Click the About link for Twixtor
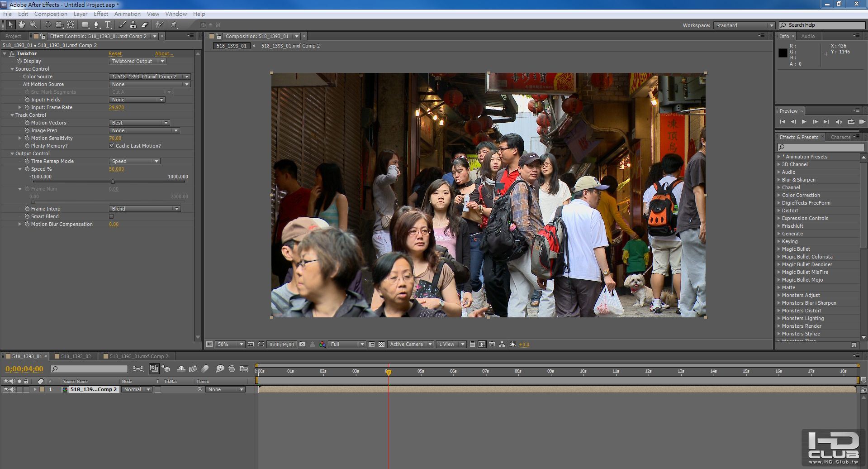This screenshot has width=868, height=469. [x=164, y=53]
